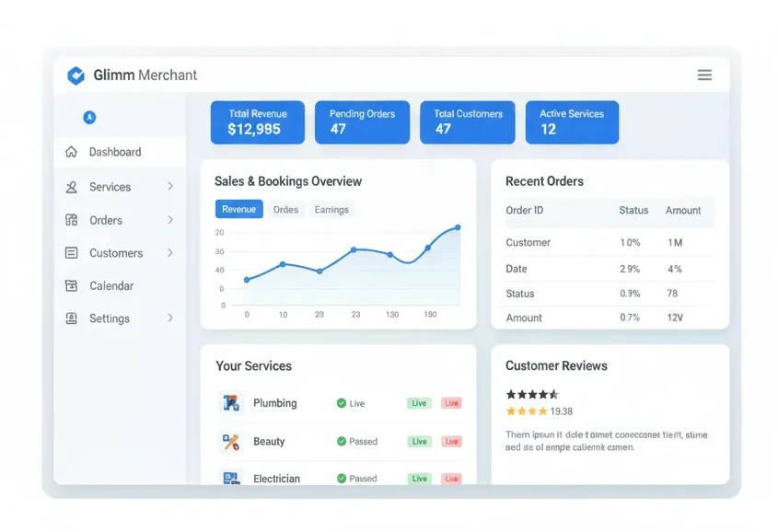Click the Calendar sidebar icon
The width and height of the screenshot is (778, 532).
pyautogui.click(x=72, y=286)
